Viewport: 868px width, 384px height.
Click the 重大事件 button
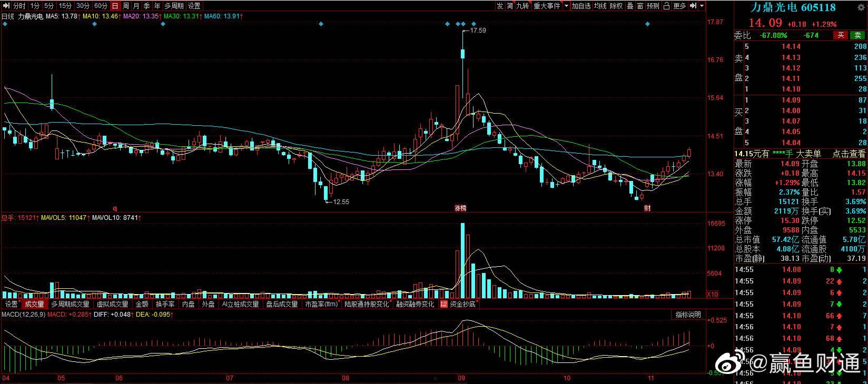(x=547, y=6)
